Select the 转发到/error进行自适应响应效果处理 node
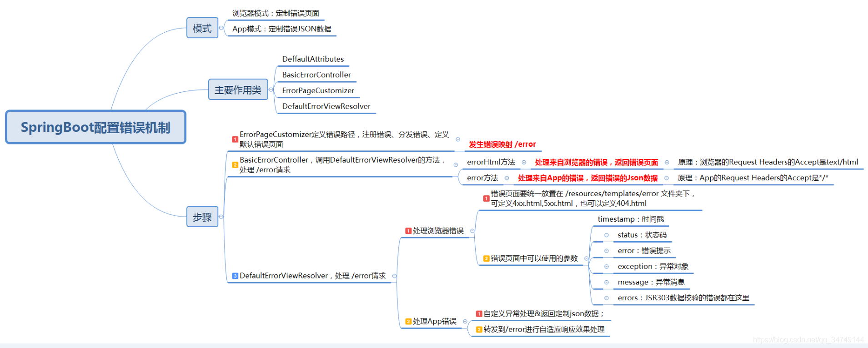Image resolution: width=868 pixels, height=348 pixels. pyautogui.click(x=544, y=329)
